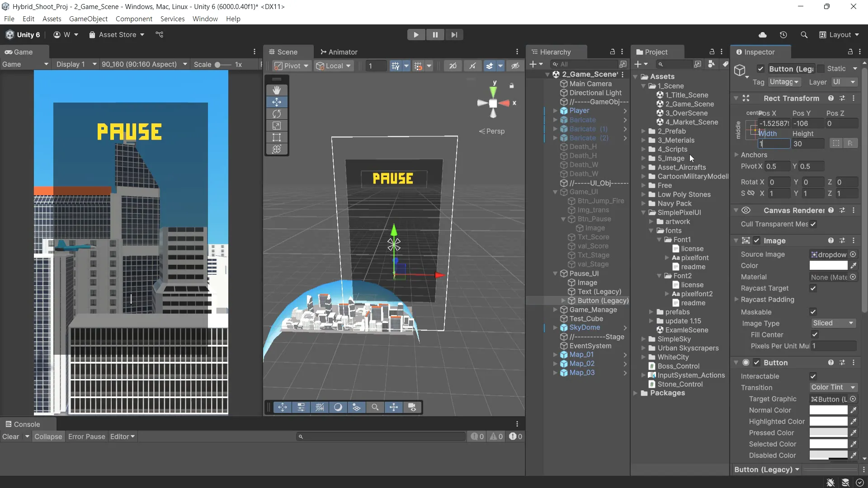Select Pause_UI in the Hierarchy

(584, 273)
